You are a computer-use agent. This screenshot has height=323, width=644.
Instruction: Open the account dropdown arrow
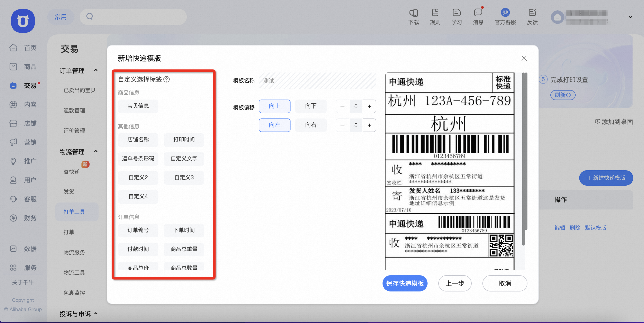point(630,17)
